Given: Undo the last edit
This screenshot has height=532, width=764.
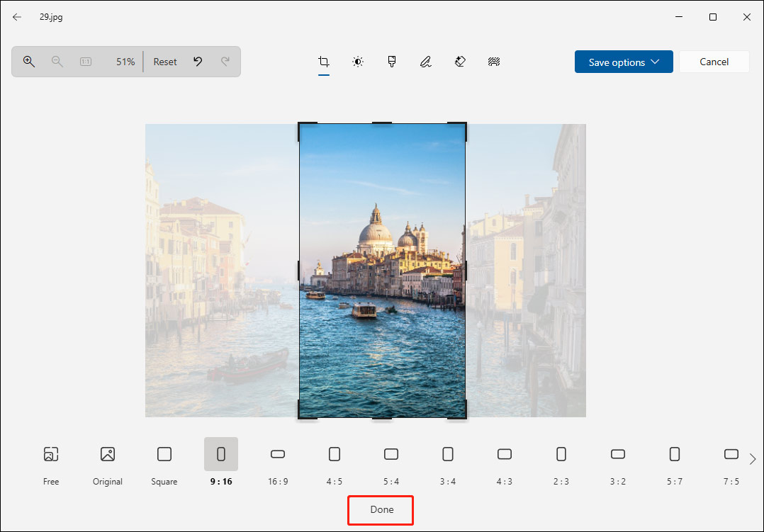Looking at the screenshot, I should (198, 62).
